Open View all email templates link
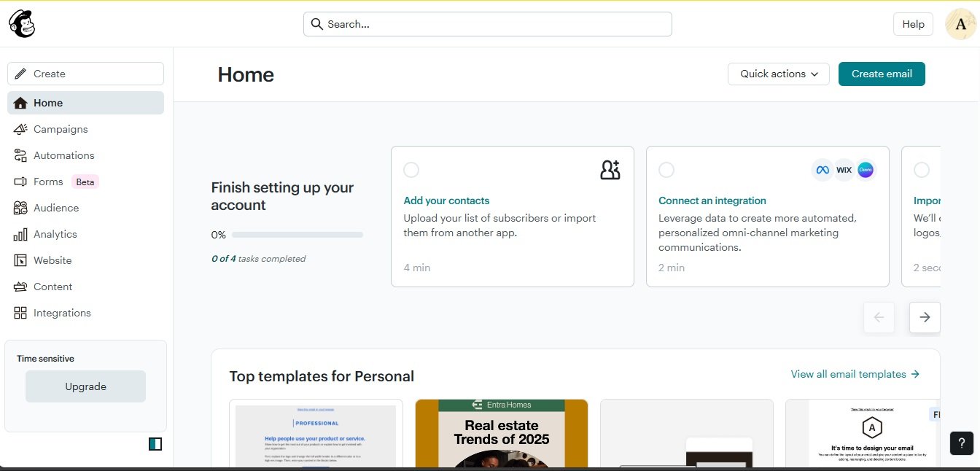 855,374
